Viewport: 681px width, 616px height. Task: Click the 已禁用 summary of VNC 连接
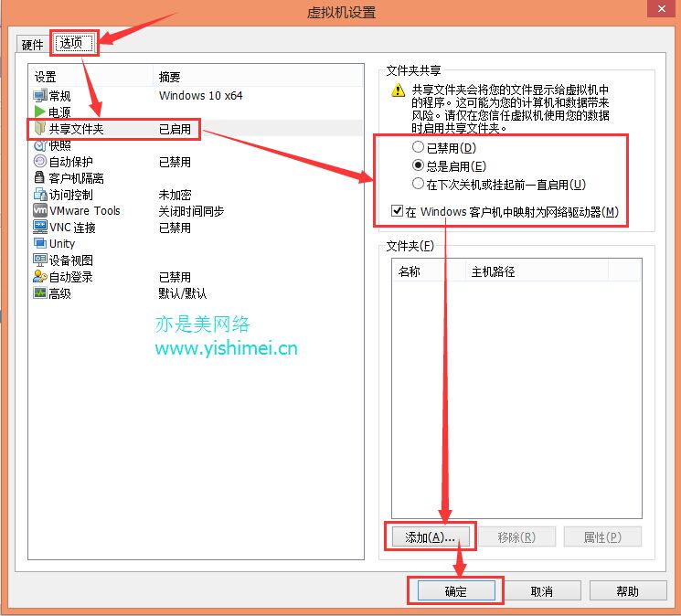pos(175,228)
